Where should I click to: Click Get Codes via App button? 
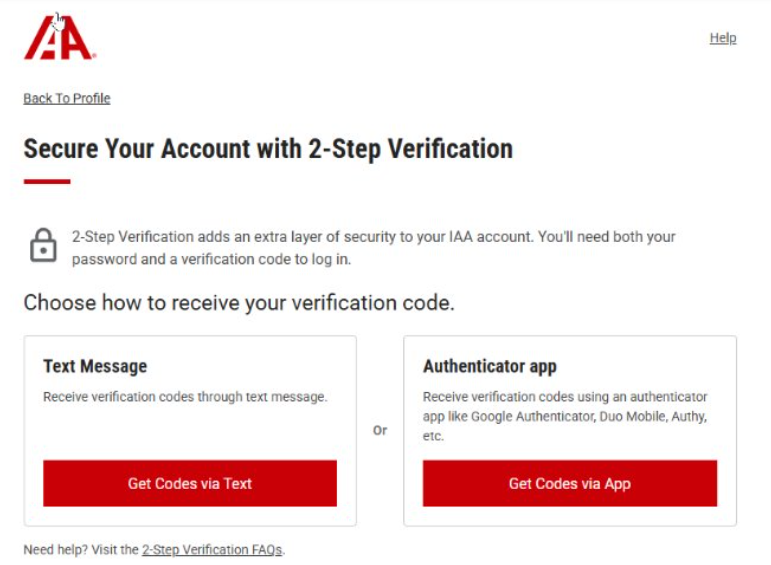tap(570, 483)
